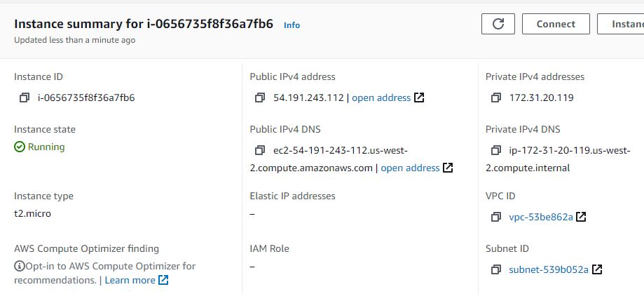The width and height of the screenshot is (644, 301).
Task: Copy the Public IPv4 DNS name
Action: [261, 151]
